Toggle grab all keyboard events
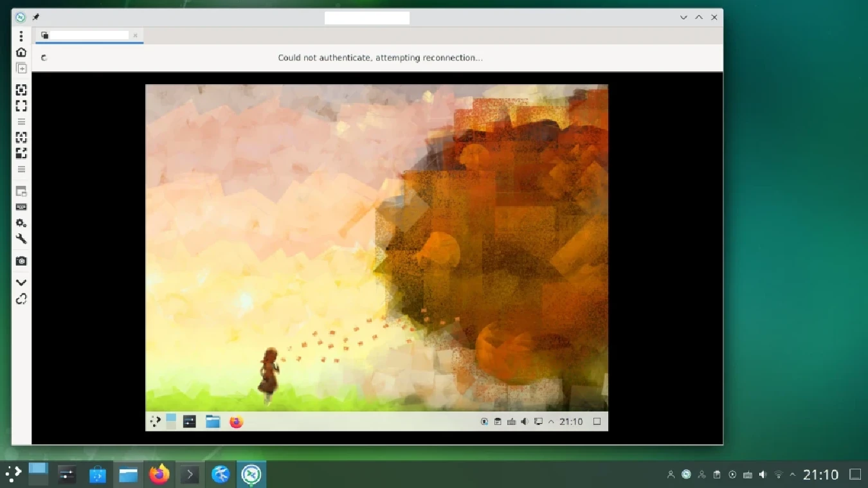 pyautogui.click(x=21, y=207)
